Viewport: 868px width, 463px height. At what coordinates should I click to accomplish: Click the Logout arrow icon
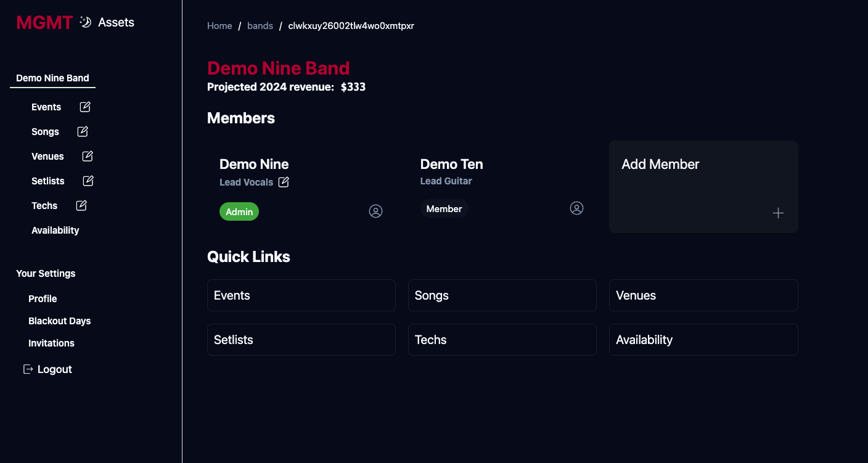[x=28, y=369]
